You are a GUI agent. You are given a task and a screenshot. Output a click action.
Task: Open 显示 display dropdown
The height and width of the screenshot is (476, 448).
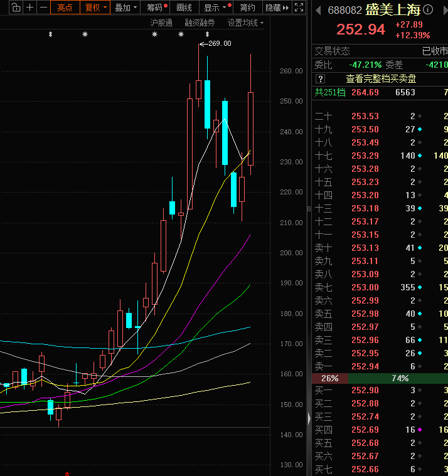[216, 8]
